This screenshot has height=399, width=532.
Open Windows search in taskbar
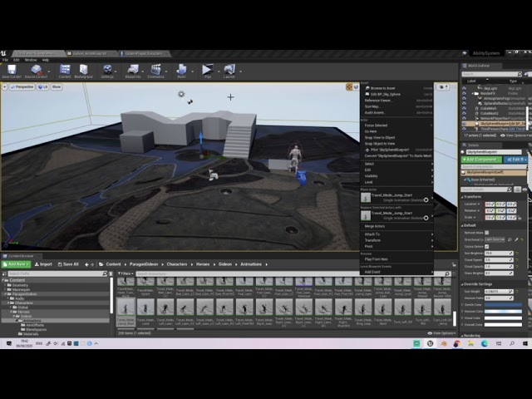[512, 343]
